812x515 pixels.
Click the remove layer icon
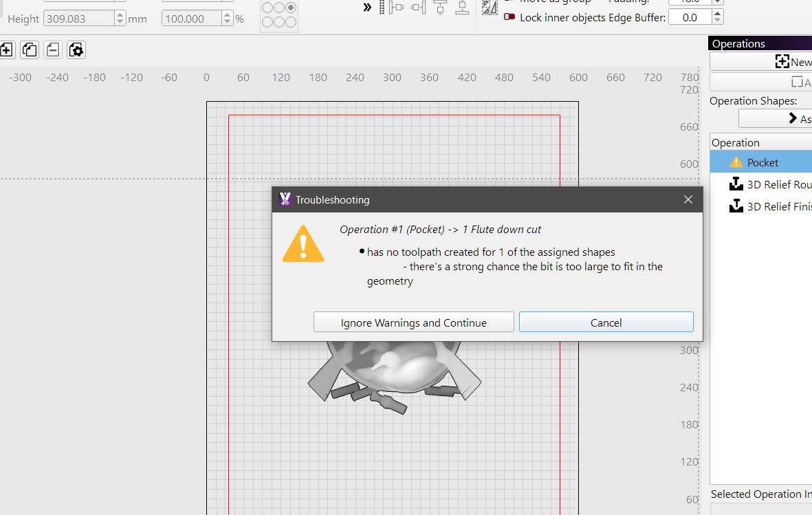[53, 50]
